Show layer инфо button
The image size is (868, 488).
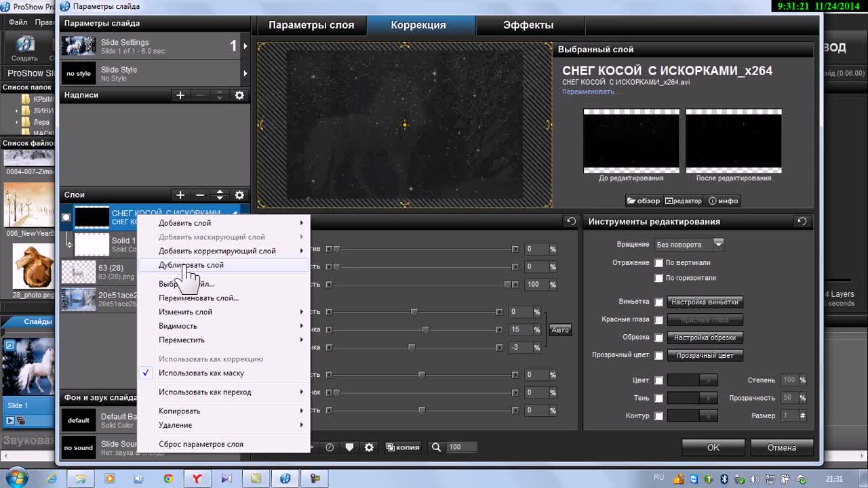click(x=724, y=201)
